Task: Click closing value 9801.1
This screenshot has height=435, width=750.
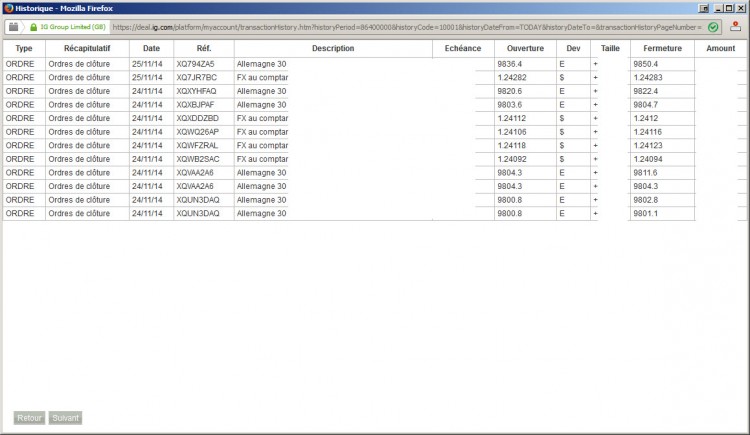Action: point(645,213)
